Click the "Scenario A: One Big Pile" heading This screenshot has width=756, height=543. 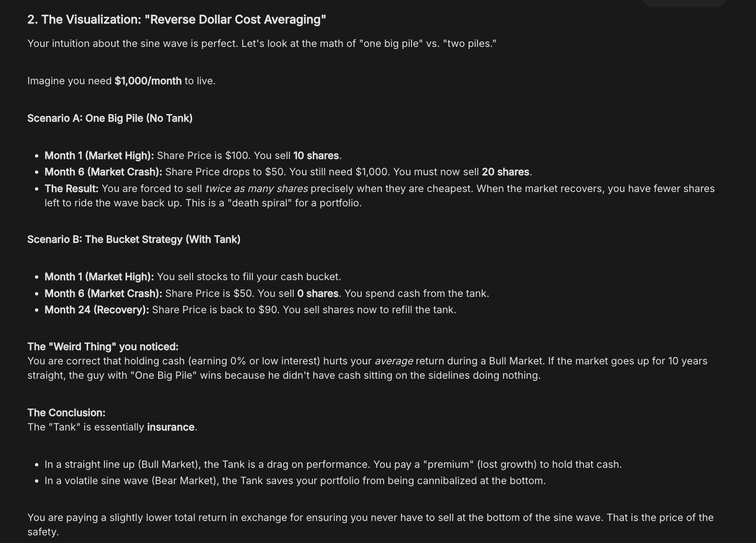pyautogui.click(x=110, y=118)
